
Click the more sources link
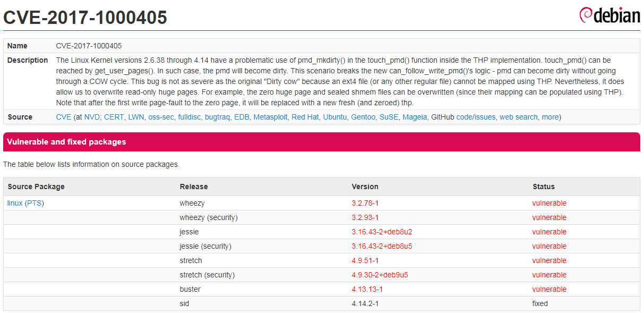click(550, 117)
